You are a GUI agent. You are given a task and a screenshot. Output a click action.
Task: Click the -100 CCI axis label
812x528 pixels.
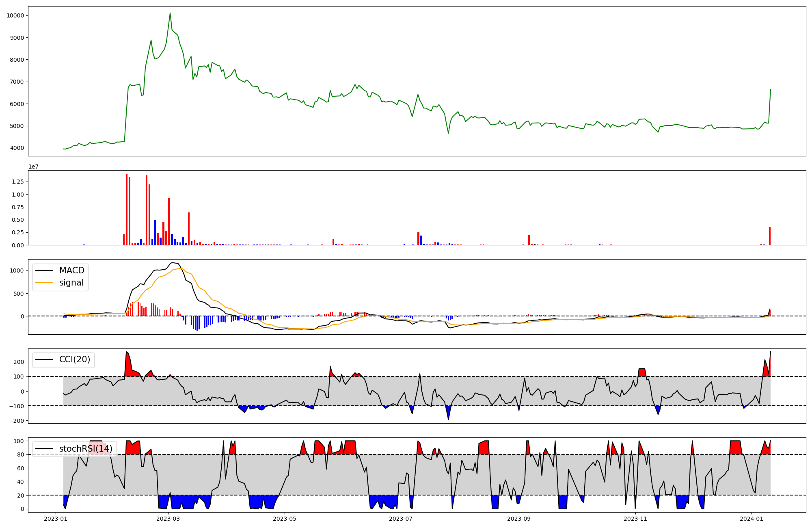(x=17, y=406)
